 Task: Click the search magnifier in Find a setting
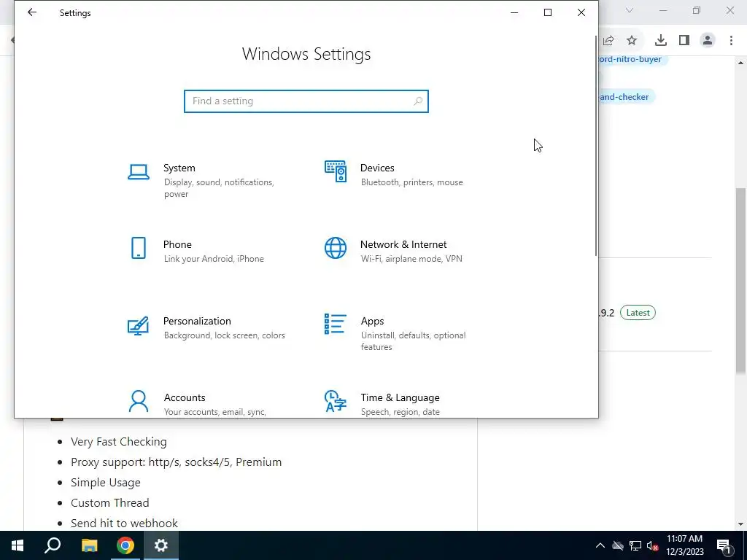point(418,101)
